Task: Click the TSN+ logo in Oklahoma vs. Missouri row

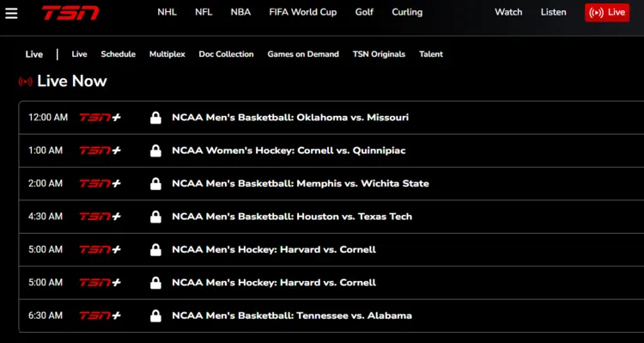Action: coord(100,118)
